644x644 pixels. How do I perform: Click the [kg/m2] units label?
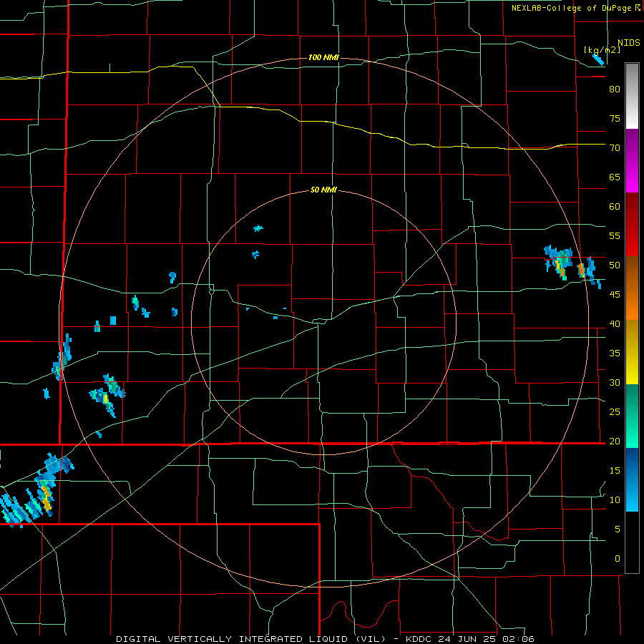[x=602, y=50]
